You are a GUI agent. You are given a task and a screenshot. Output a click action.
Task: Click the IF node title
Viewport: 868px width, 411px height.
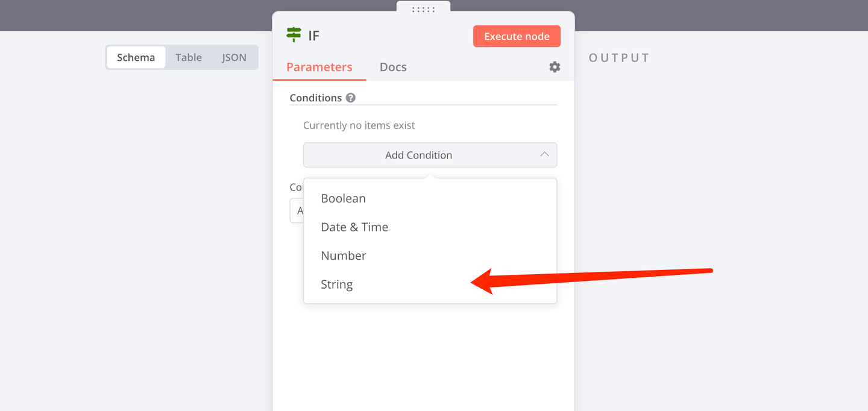click(314, 35)
